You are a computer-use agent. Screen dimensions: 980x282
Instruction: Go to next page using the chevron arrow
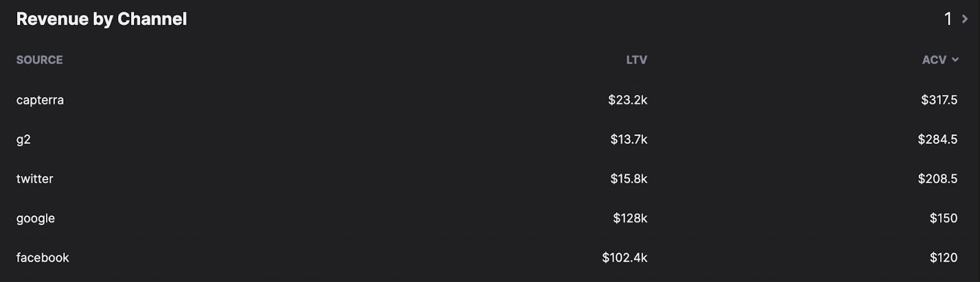(965, 19)
